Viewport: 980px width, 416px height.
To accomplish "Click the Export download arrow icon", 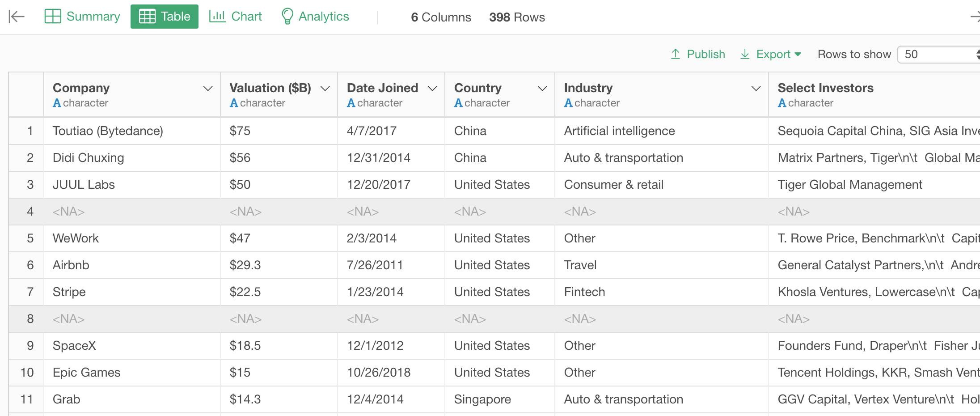I will click(x=745, y=54).
